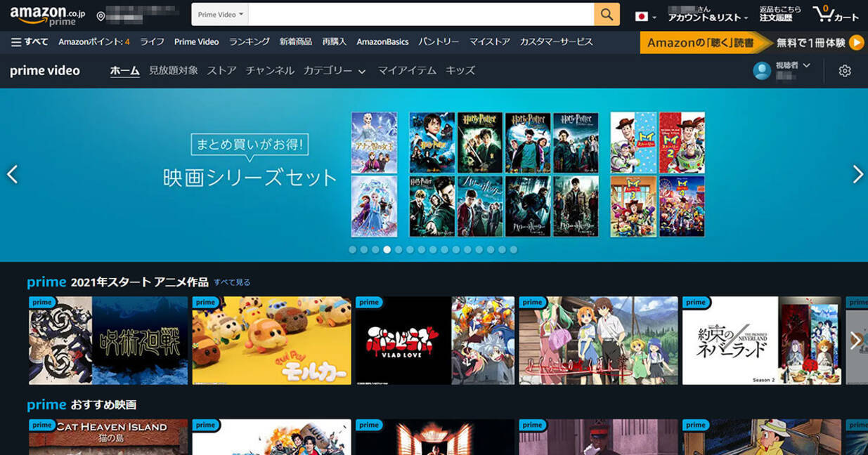Expand the カテゴリー dropdown
Screen dimensions: 868x455
pyautogui.click(x=335, y=71)
